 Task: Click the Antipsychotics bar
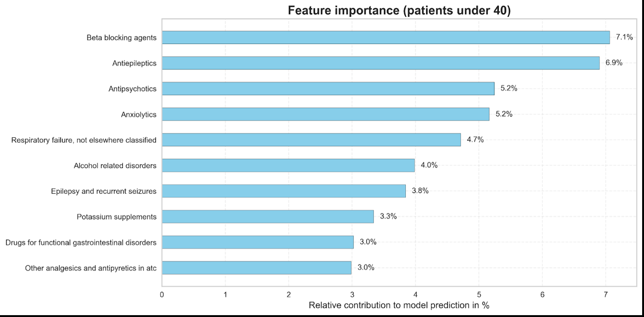tap(328, 88)
